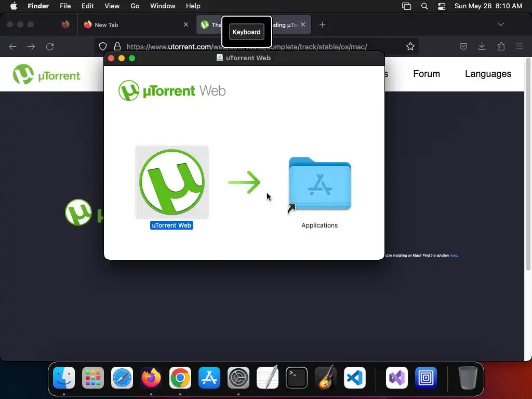Close the uTorrent download tab
The image size is (532, 399).
coord(303,24)
